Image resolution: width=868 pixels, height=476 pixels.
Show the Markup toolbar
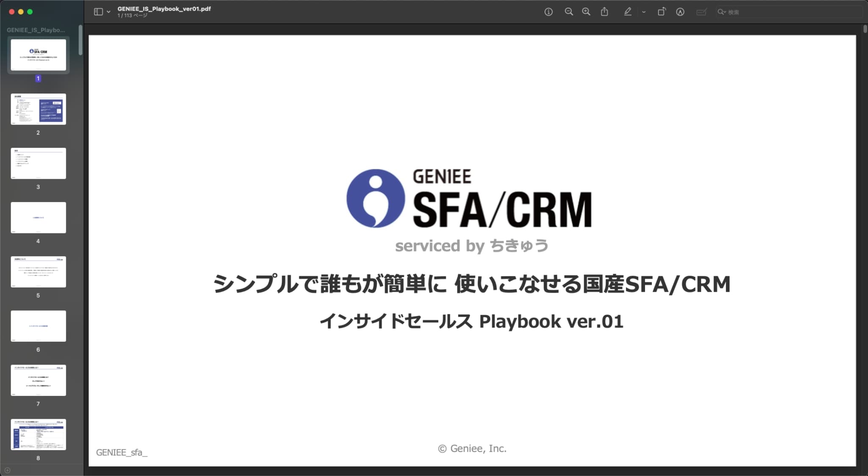680,12
